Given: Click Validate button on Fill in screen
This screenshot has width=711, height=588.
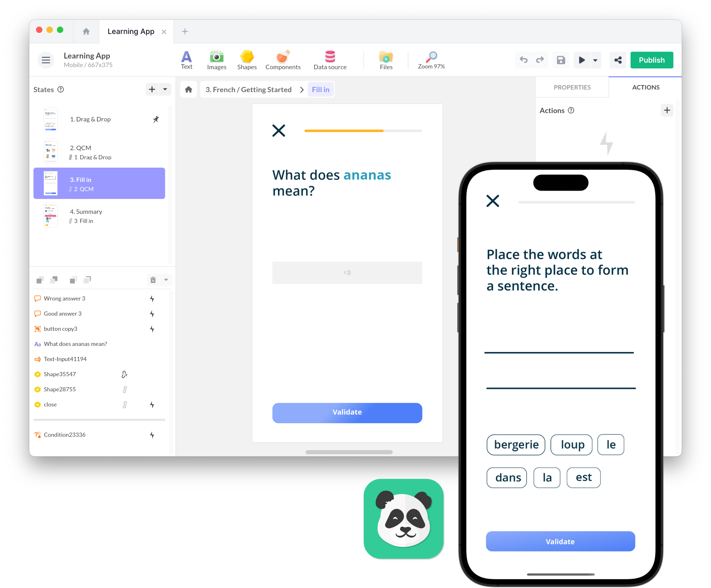Looking at the screenshot, I should (347, 411).
